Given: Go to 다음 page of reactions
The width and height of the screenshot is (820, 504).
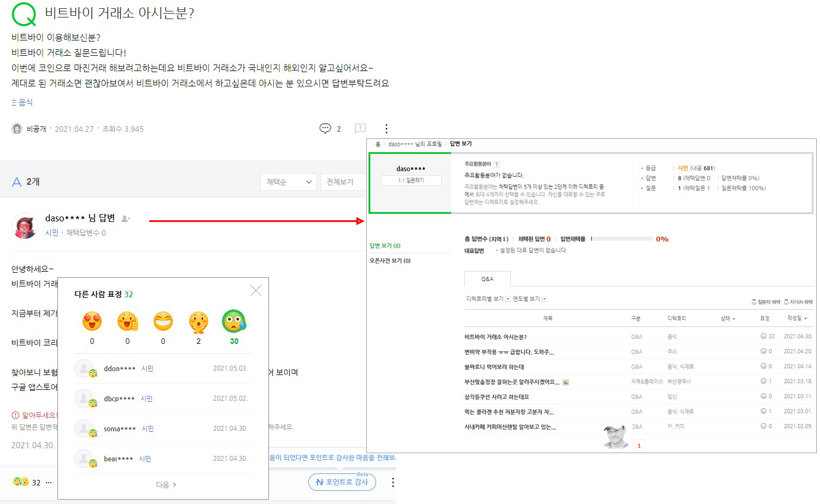Looking at the screenshot, I should click(166, 484).
